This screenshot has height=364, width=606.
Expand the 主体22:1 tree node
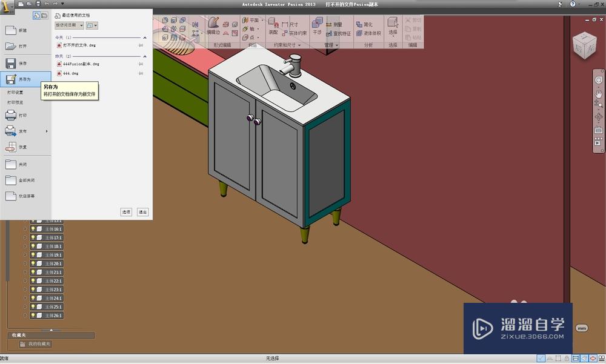click(25, 281)
